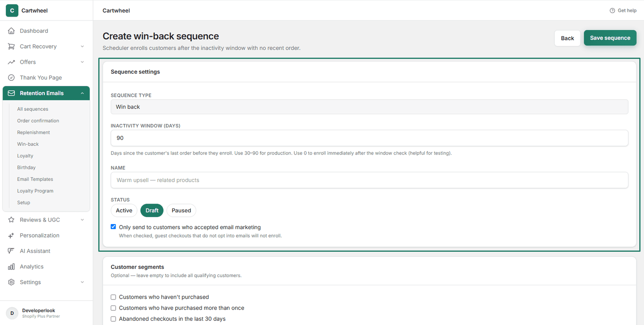Collapse the Retention Emails chevron

82,93
